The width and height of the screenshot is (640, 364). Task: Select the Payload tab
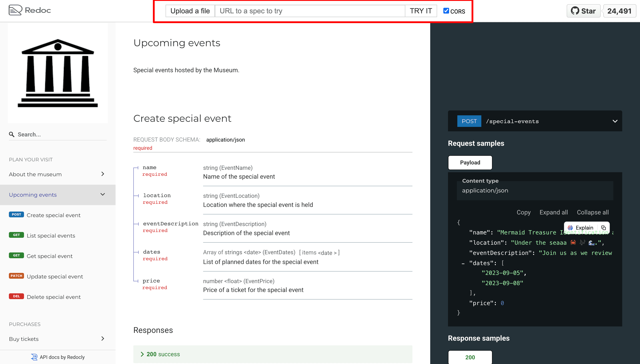pos(470,162)
